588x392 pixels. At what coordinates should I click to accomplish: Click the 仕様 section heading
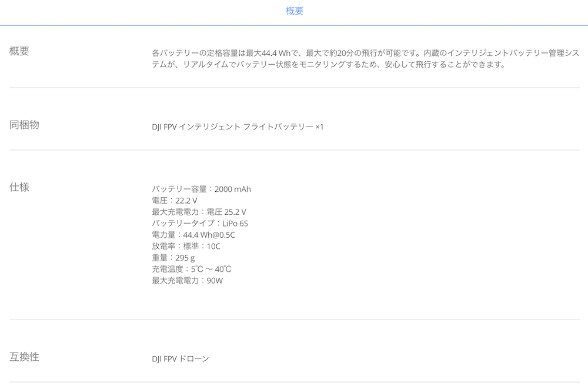[19, 187]
